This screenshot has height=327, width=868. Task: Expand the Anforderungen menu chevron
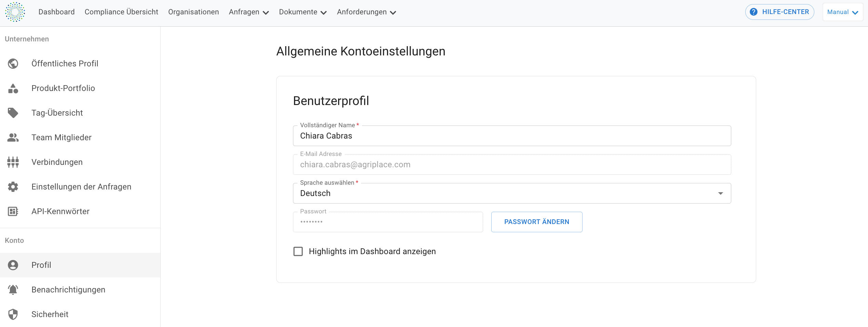[x=393, y=13]
